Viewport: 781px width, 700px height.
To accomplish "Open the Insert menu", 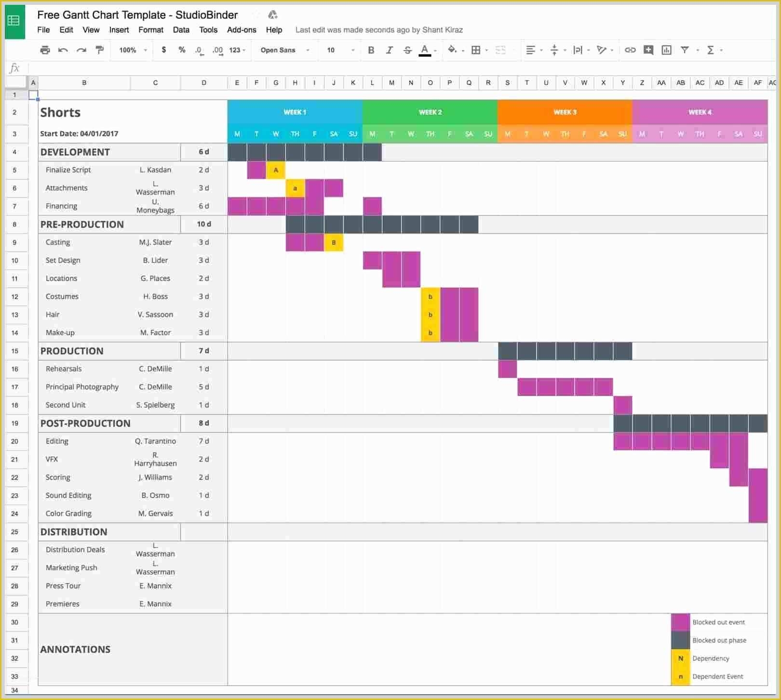I will coord(119,30).
